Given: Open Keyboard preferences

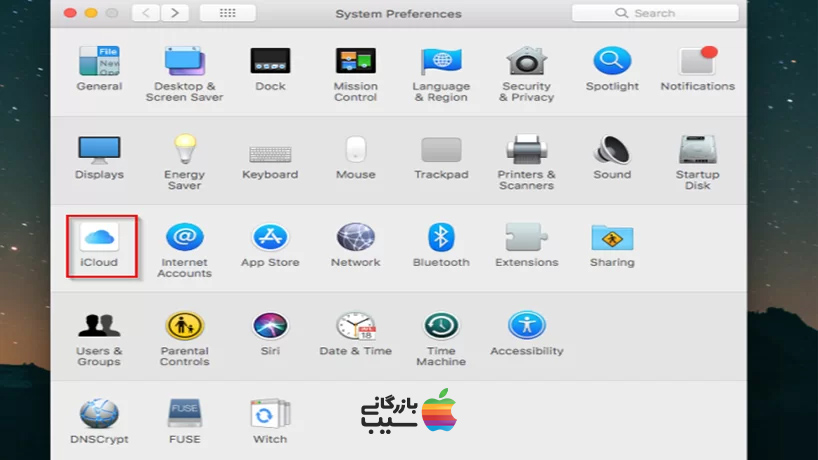Looking at the screenshot, I should pos(270,162).
